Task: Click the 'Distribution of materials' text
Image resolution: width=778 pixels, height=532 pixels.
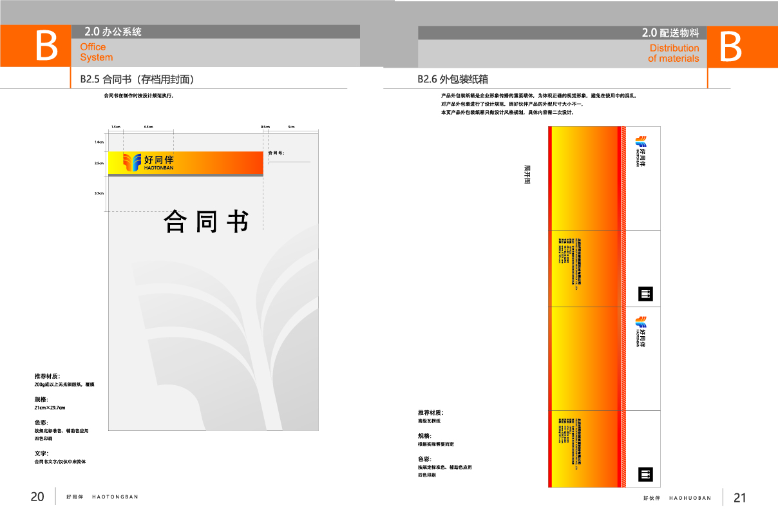Action: pyautogui.click(x=674, y=53)
